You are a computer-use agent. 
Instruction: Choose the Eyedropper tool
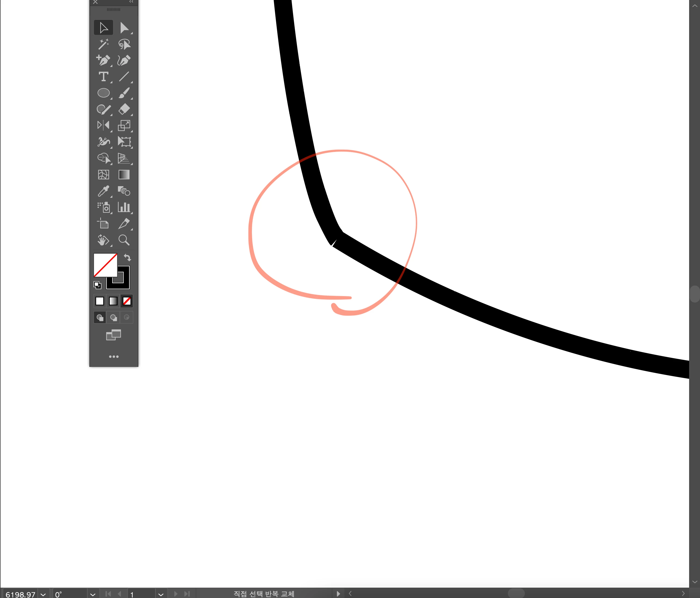click(104, 191)
